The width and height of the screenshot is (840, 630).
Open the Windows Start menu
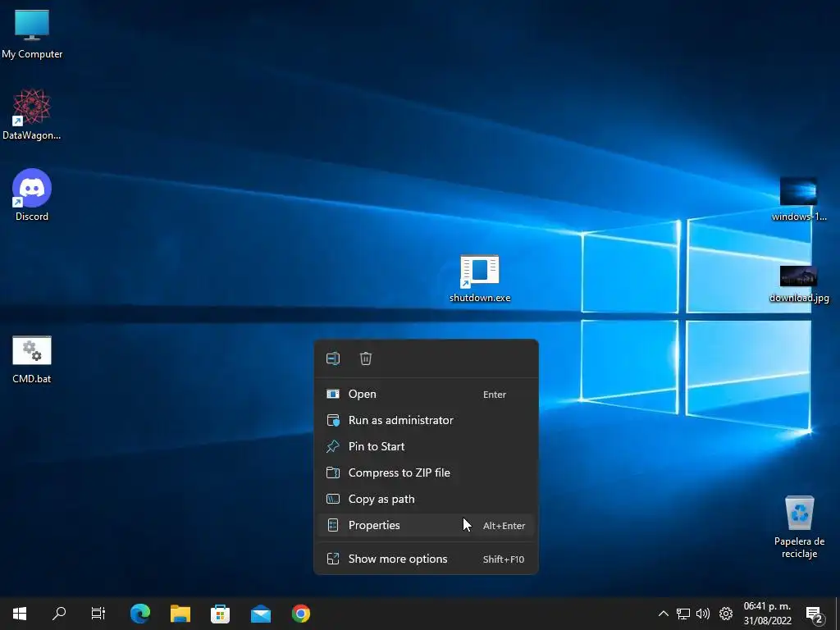tap(20, 614)
